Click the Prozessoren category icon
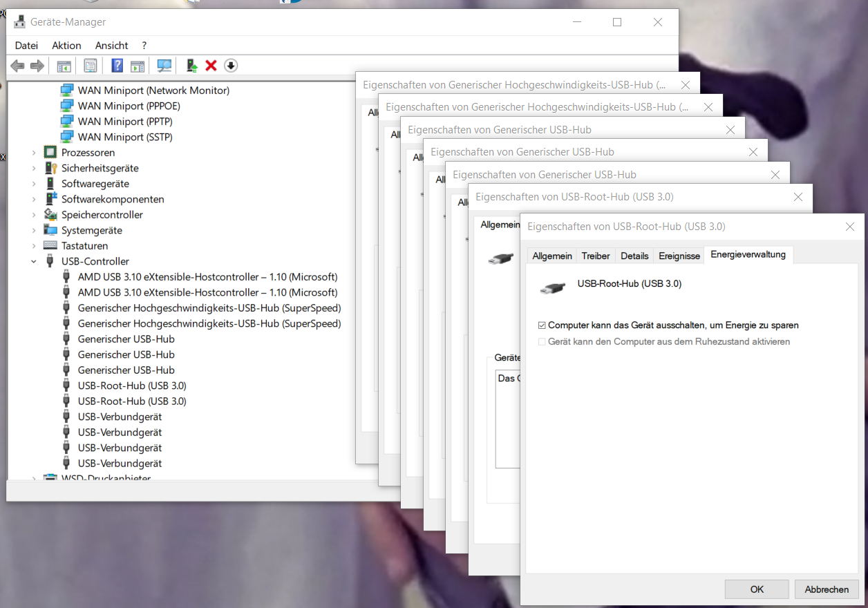 [50, 152]
